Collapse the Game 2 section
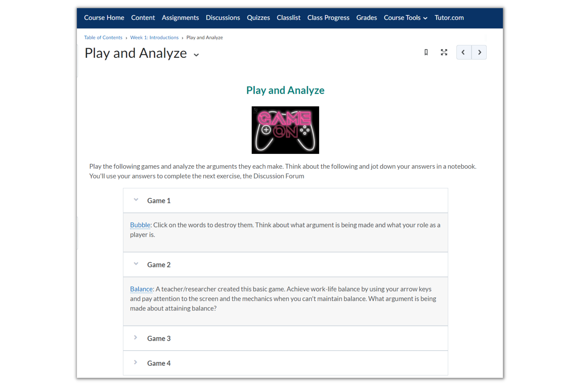This screenshot has height=386, width=588. [136, 264]
